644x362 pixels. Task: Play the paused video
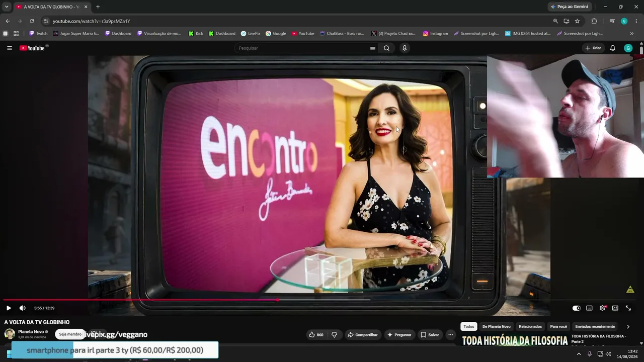9,308
